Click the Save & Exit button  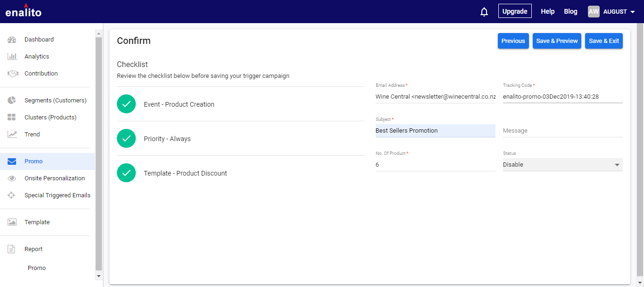(604, 41)
